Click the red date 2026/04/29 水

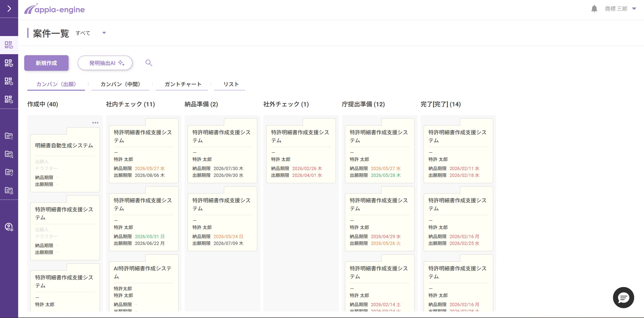tap(386, 237)
